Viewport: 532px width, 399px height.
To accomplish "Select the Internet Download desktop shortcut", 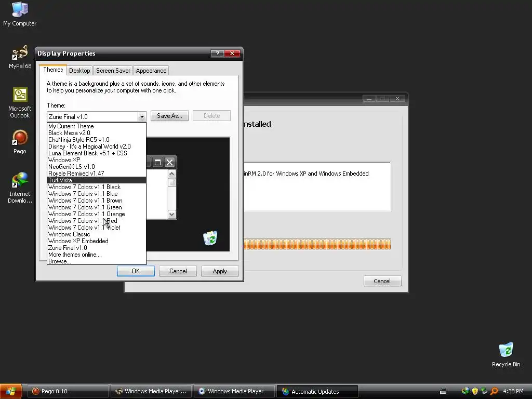I will pyautogui.click(x=20, y=188).
